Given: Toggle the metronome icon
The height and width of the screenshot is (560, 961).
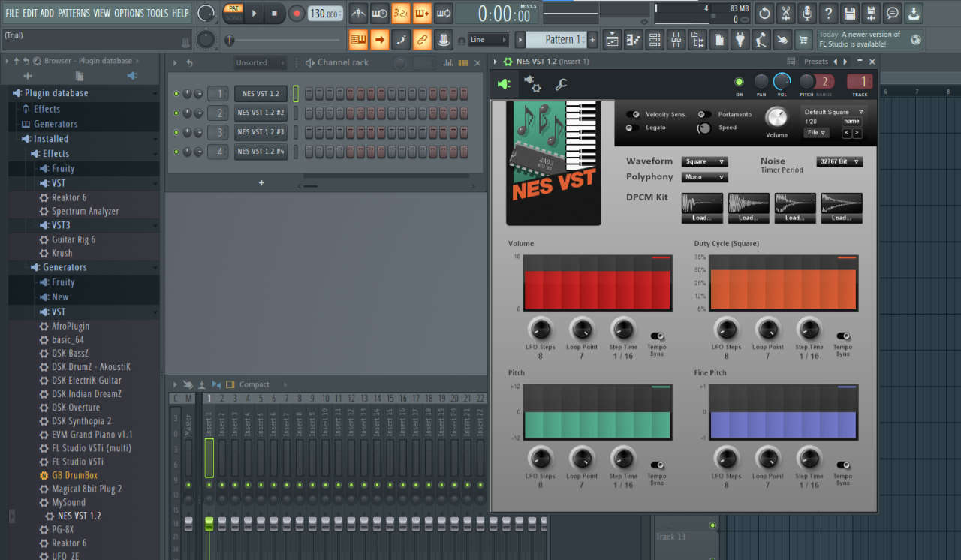Looking at the screenshot, I should pyautogui.click(x=358, y=13).
